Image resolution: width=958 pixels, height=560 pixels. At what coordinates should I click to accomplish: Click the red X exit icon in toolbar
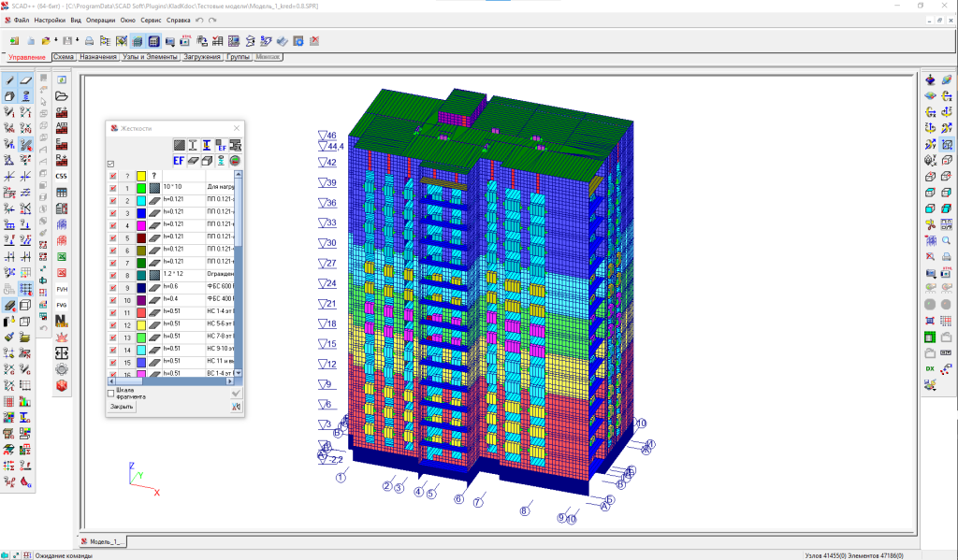[314, 41]
